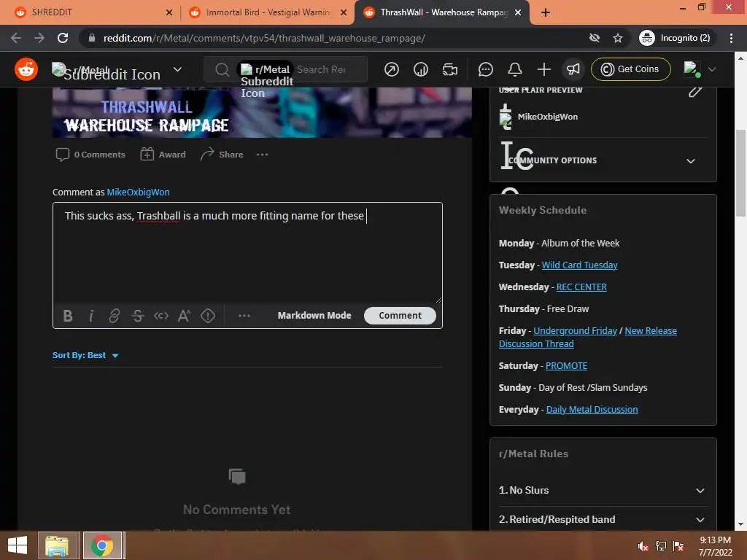Edit user flair with the pencil icon
Viewport: 747px width, 560px height.
[695, 91]
